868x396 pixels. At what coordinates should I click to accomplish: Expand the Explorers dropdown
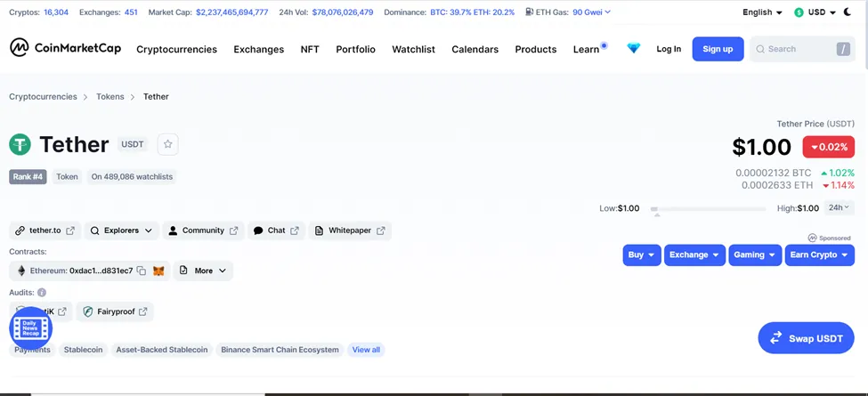coord(122,230)
